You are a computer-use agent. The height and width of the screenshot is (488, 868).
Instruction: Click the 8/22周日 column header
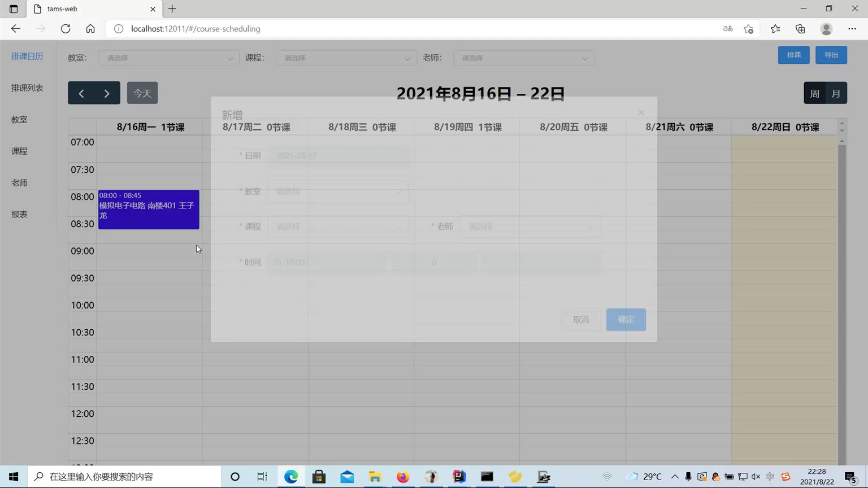[785, 127]
